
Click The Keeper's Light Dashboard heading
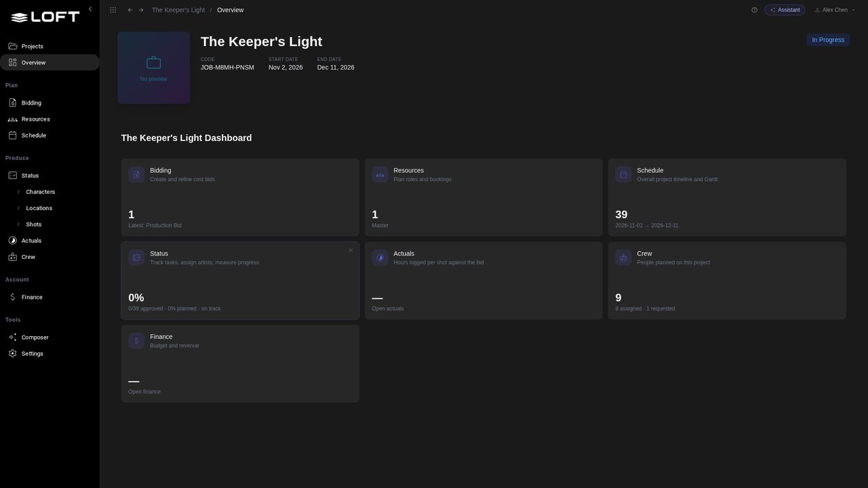tap(186, 138)
